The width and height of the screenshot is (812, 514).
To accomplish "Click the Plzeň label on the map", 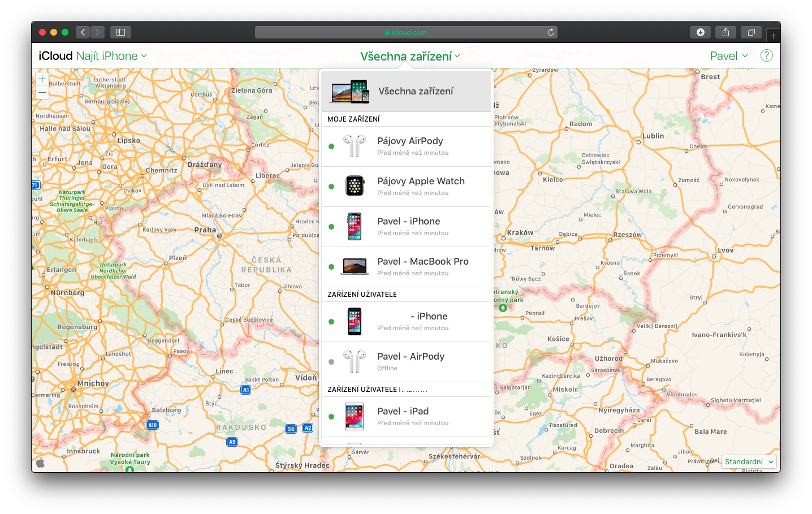I will coord(178,258).
